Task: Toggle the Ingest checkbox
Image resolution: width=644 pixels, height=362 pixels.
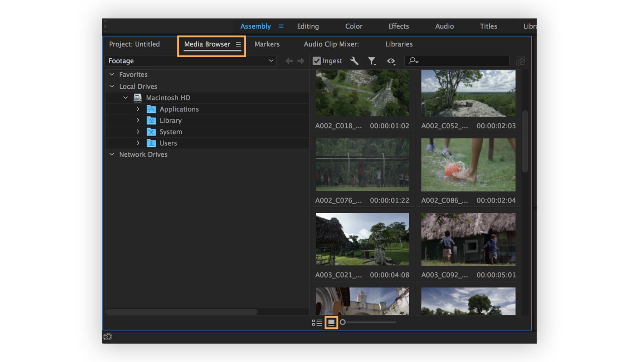Action: (x=317, y=61)
